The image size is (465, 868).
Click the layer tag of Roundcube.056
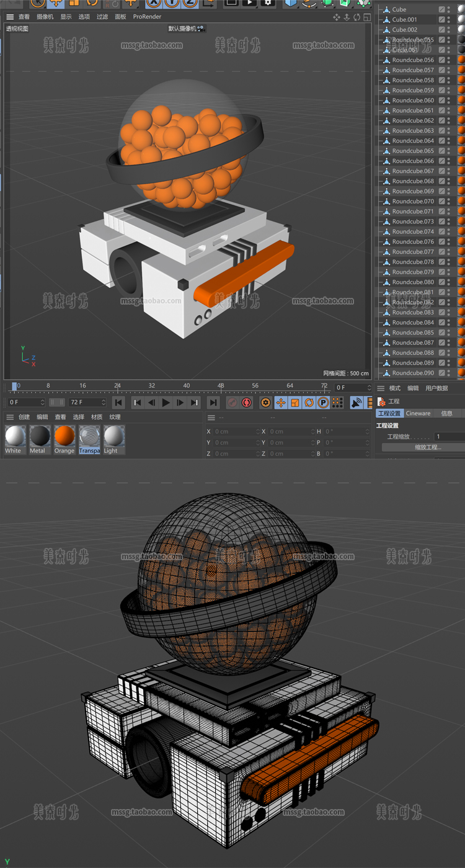click(x=442, y=60)
